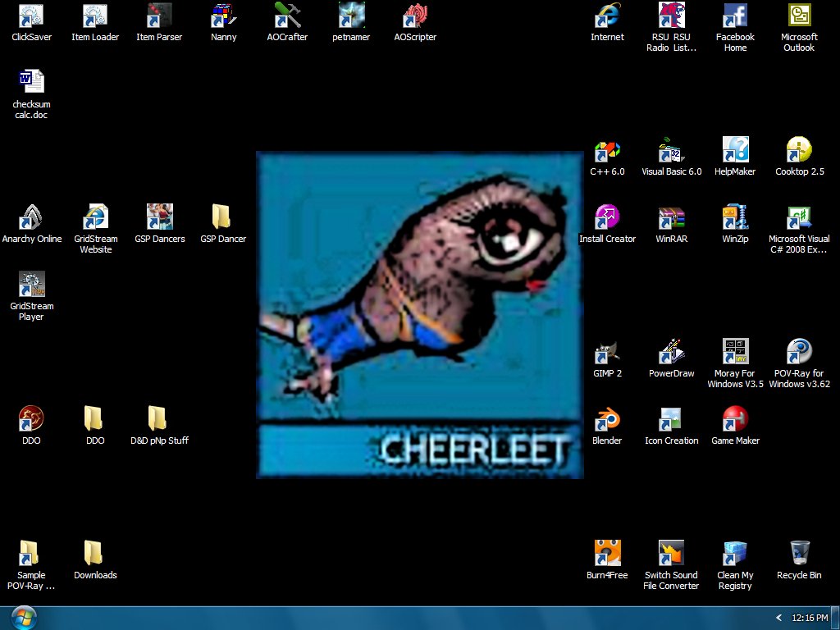Click the WinRAR shortcut icon
The height and width of the screenshot is (630, 840).
tap(671, 218)
